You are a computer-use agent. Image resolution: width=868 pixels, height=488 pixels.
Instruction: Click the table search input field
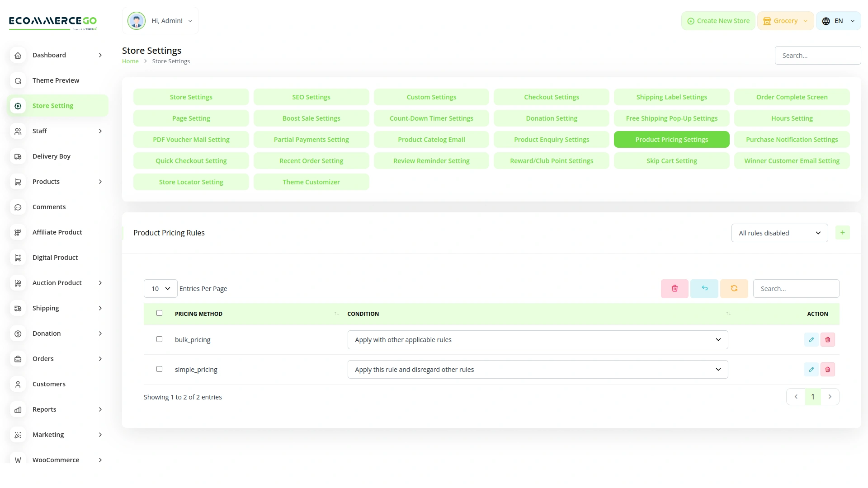click(796, 289)
